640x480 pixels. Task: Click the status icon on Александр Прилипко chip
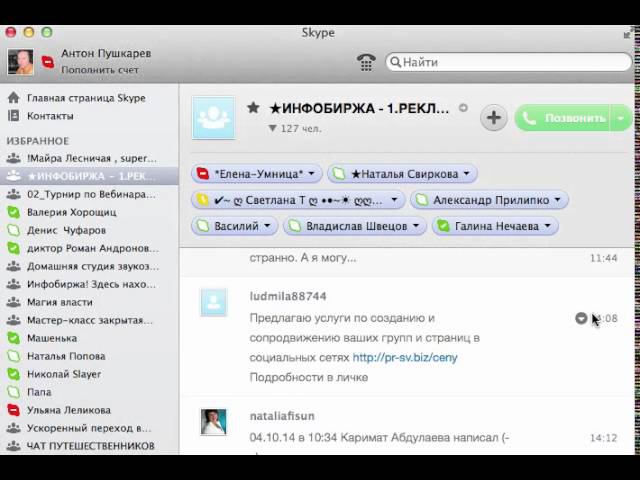point(421,200)
